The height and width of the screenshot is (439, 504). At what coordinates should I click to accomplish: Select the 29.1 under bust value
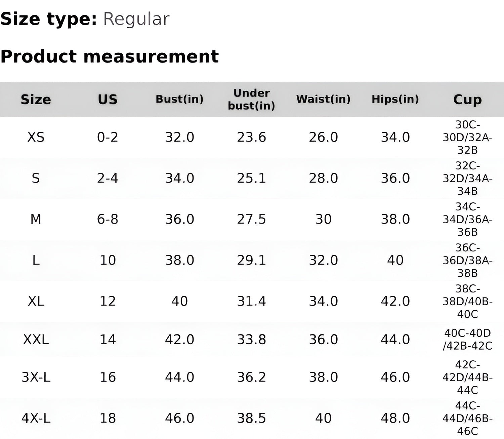251,260
